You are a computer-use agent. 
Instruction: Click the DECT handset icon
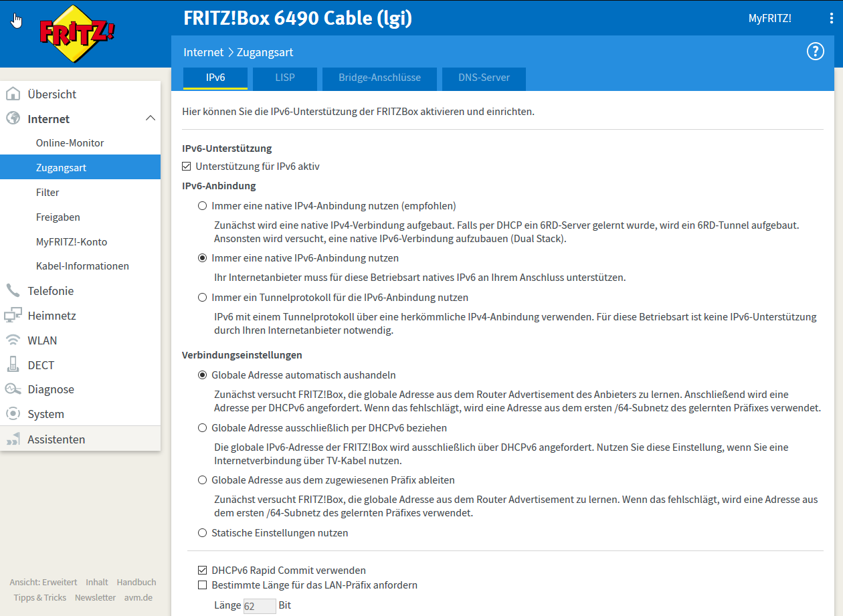[13, 365]
